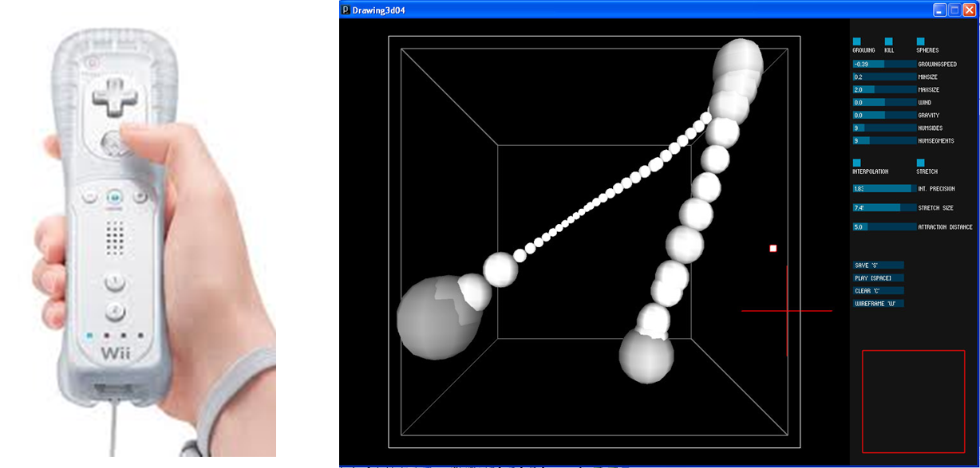This screenshot has width=980, height=468.
Task: Adjust the GRAVITY slider
Action: click(884, 115)
